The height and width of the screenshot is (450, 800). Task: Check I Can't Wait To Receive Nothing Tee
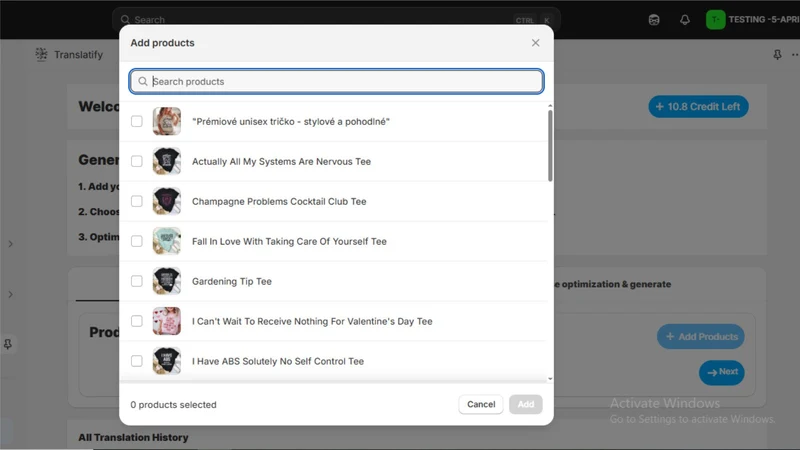(137, 321)
